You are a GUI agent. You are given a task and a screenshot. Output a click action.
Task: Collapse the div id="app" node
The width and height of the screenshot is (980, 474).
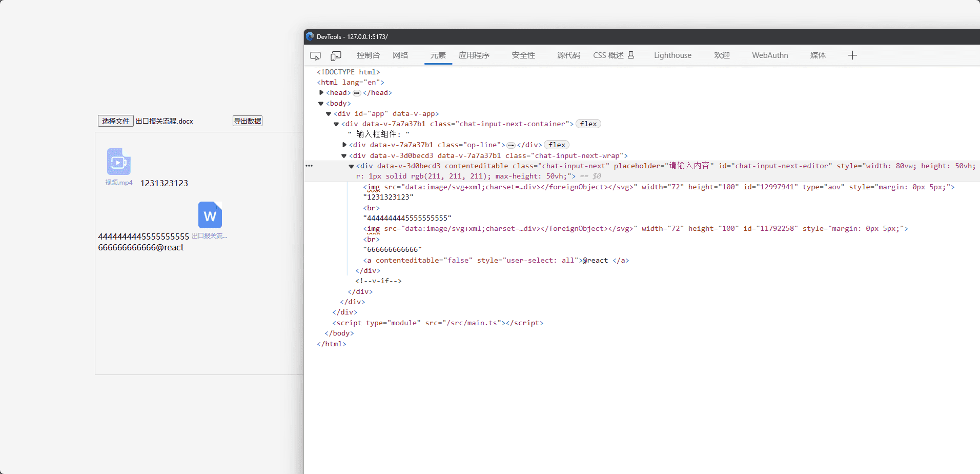point(329,114)
